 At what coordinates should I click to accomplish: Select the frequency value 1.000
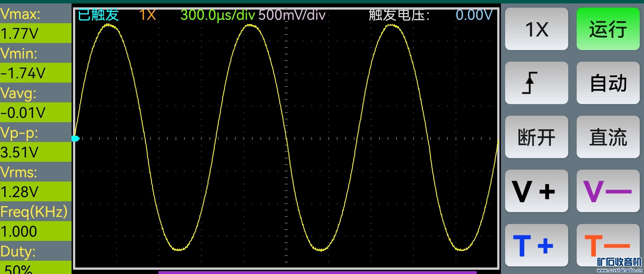pos(36,231)
